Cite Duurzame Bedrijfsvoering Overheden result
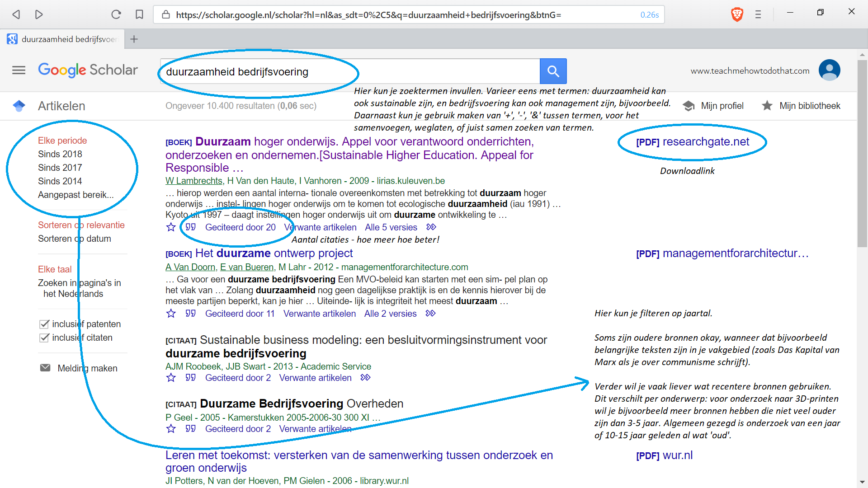 (x=190, y=428)
